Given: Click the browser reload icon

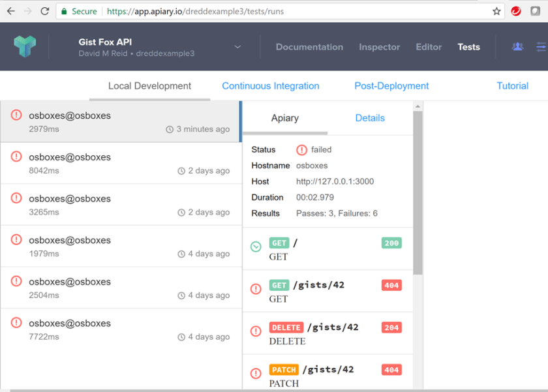Looking at the screenshot, I should click(x=44, y=11).
